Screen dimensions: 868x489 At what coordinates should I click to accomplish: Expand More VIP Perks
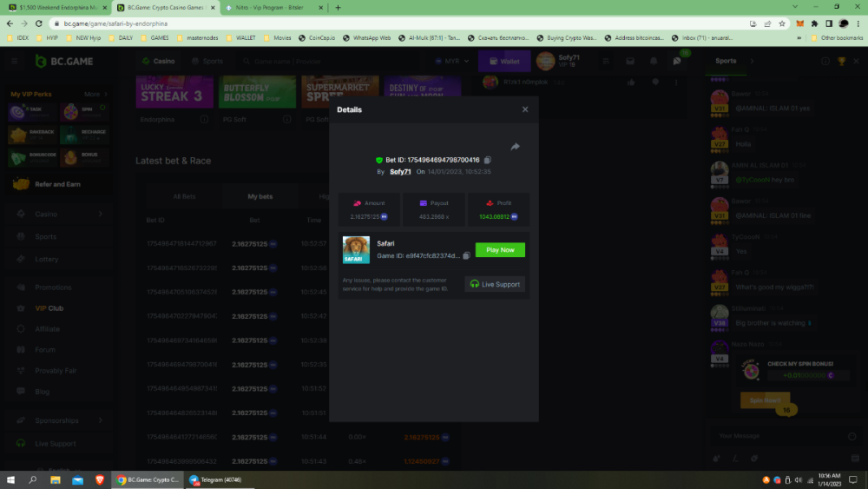95,94
